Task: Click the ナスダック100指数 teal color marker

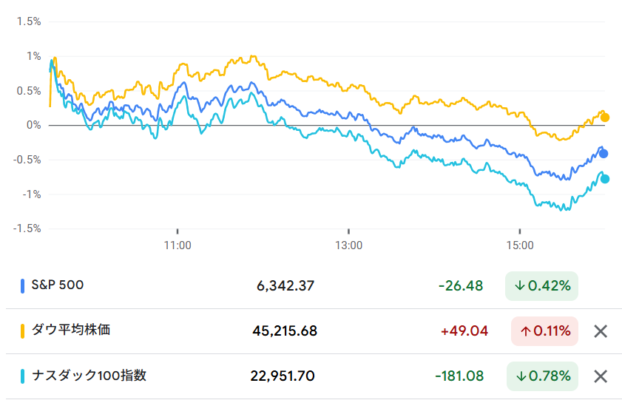Action: [23, 376]
